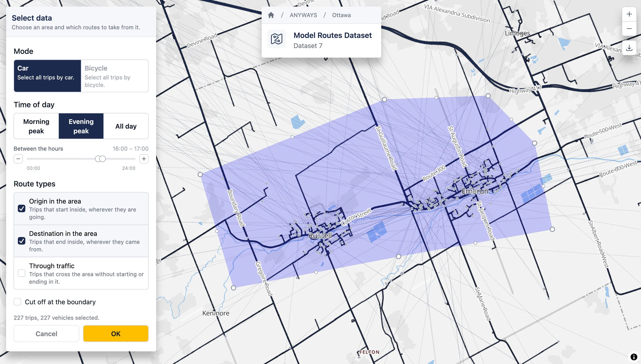Click the 'Dataset 7' subtitle
Image resolution: width=641 pixels, height=364 pixels.
click(x=308, y=46)
